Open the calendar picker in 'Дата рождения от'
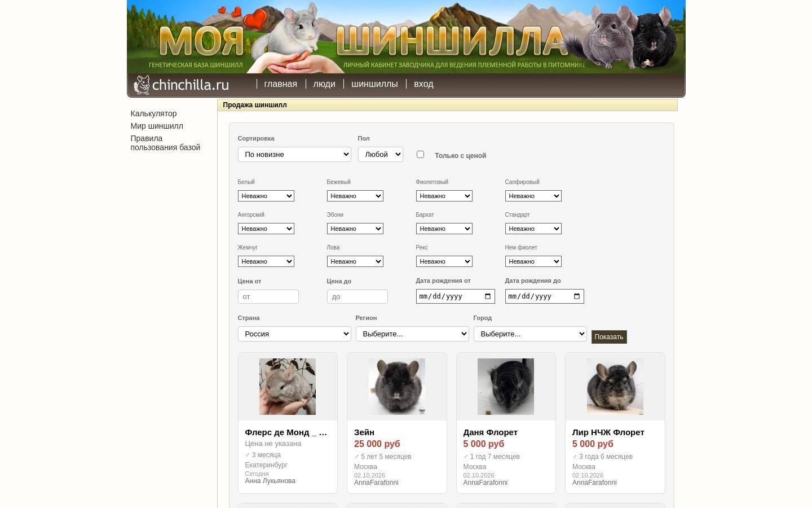 488,296
